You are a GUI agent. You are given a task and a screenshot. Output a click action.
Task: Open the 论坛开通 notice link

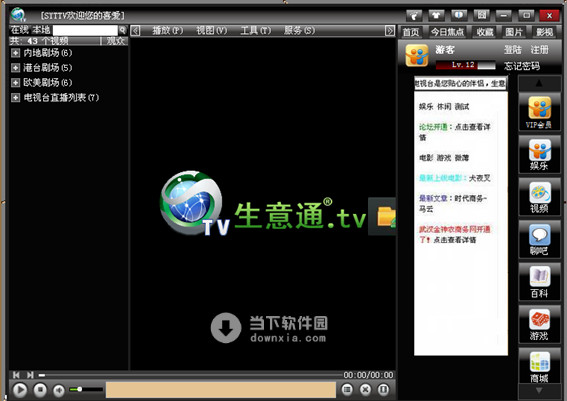(433, 127)
